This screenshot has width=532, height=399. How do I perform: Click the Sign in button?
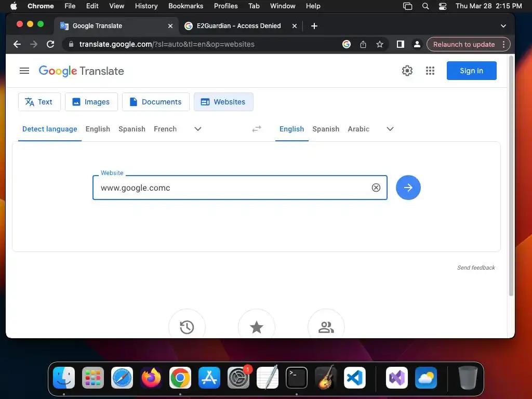tap(472, 71)
